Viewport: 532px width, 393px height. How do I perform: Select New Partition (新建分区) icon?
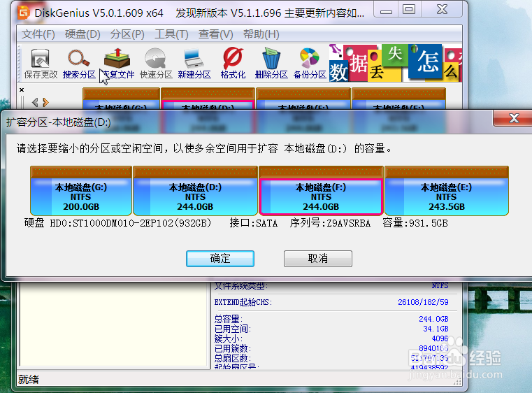click(194, 64)
